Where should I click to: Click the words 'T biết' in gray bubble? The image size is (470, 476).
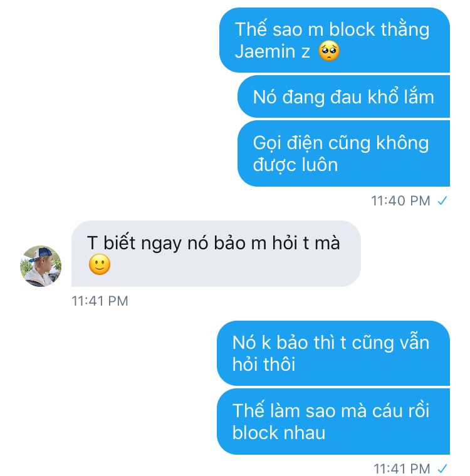point(111,243)
